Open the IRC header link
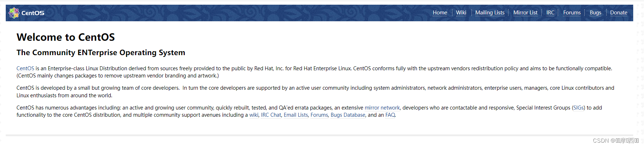The height and width of the screenshot is (147, 644). [x=550, y=13]
